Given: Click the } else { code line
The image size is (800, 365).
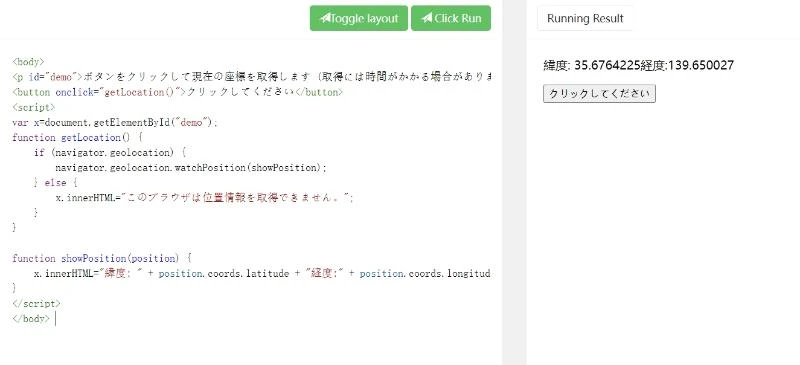Looking at the screenshot, I should (55, 183).
